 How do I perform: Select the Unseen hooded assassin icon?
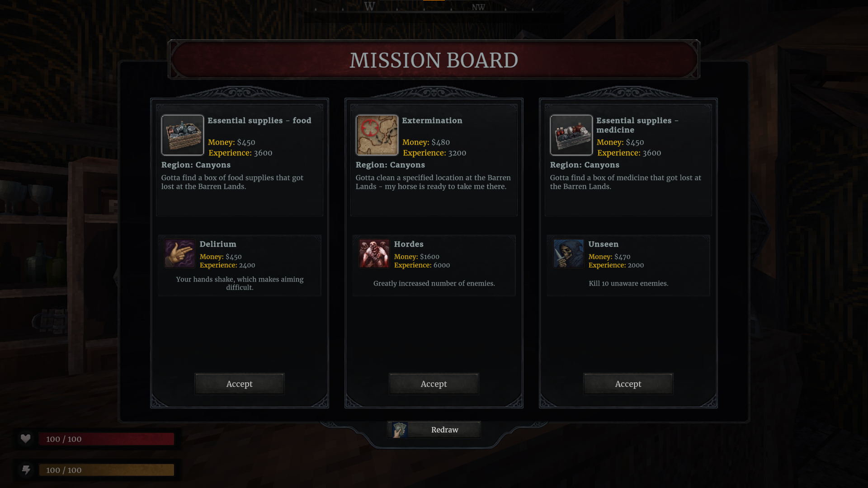coord(569,253)
